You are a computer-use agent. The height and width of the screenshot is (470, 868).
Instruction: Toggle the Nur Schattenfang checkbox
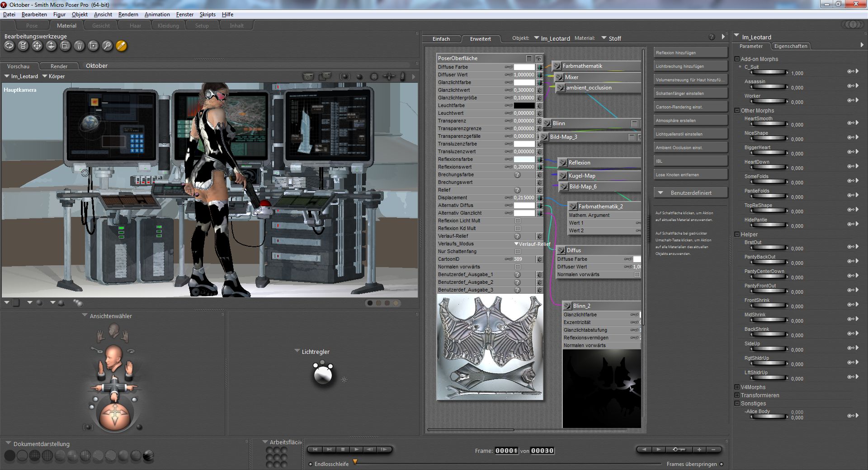tap(518, 252)
